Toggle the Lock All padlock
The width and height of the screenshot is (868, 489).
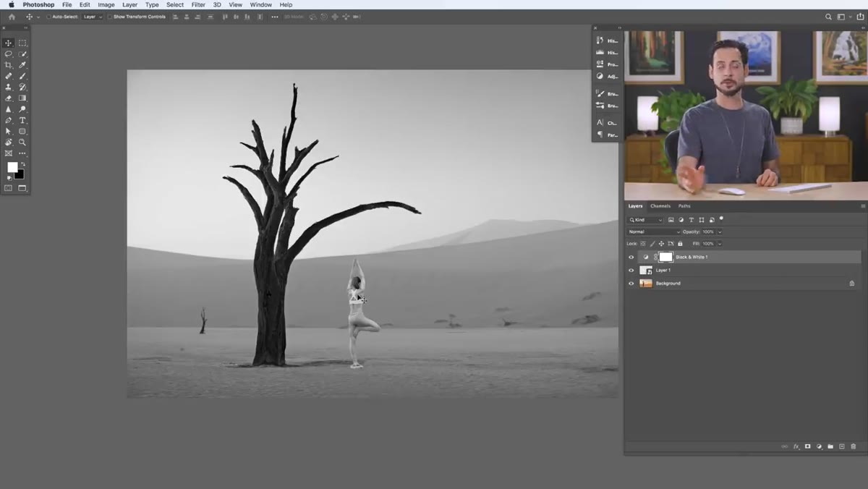(x=681, y=244)
